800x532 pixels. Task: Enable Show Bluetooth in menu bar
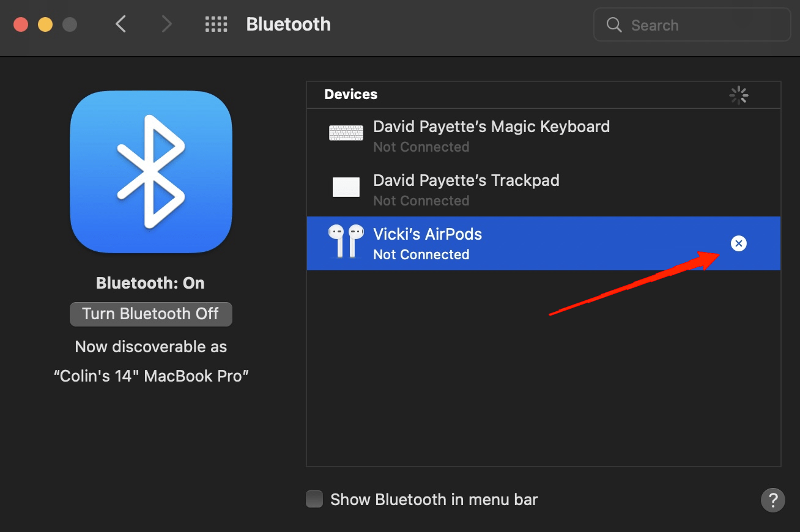(314, 499)
